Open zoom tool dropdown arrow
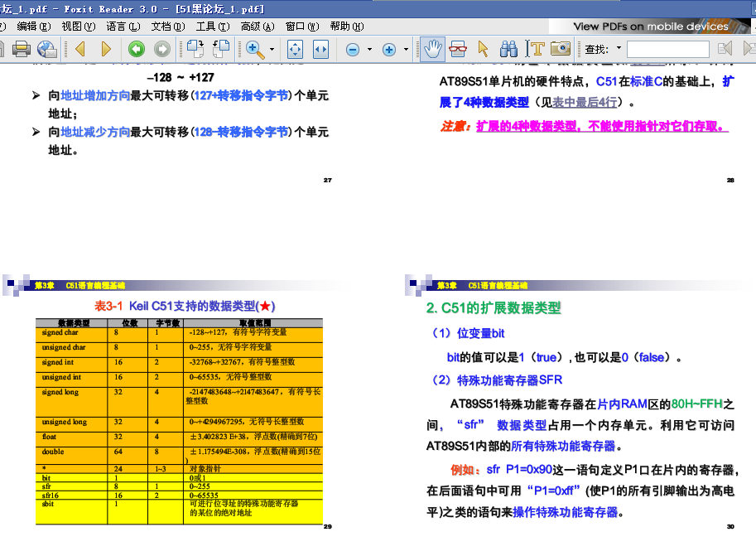The image size is (756, 556). pyautogui.click(x=272, y=49)
